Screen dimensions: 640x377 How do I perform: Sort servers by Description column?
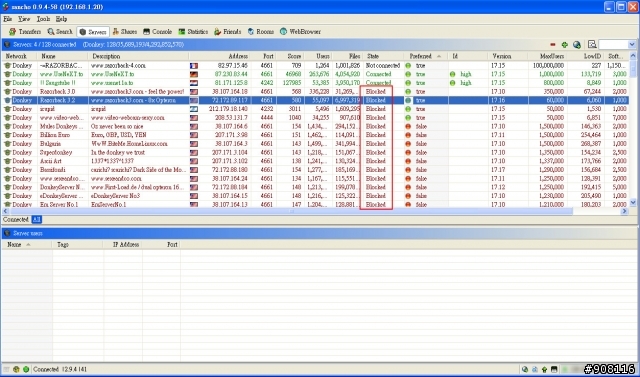pyautogui.click(x=138, y=56)
